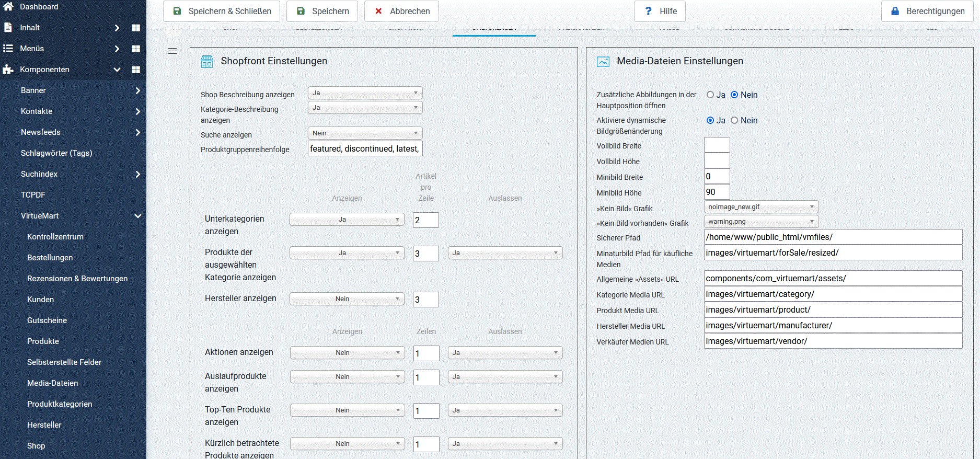Click the Komponenten puzzle piece icon

(8, 70)
